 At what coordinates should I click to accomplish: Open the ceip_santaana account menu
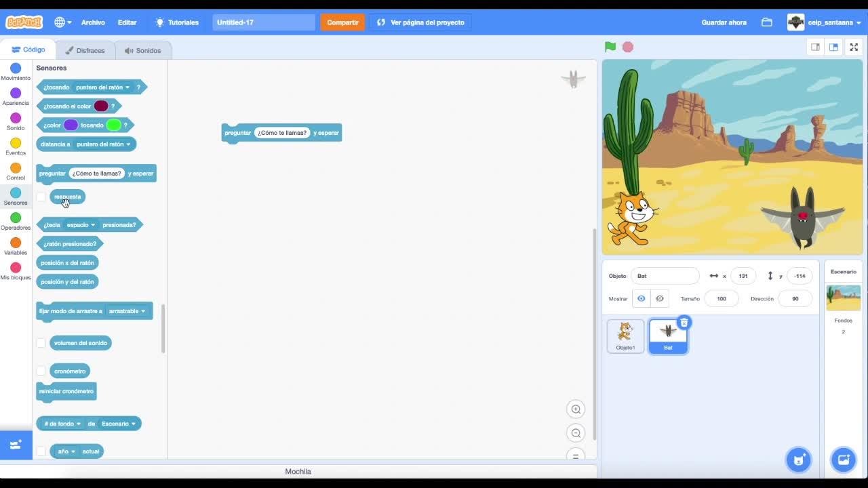click(x=825, y=22)
